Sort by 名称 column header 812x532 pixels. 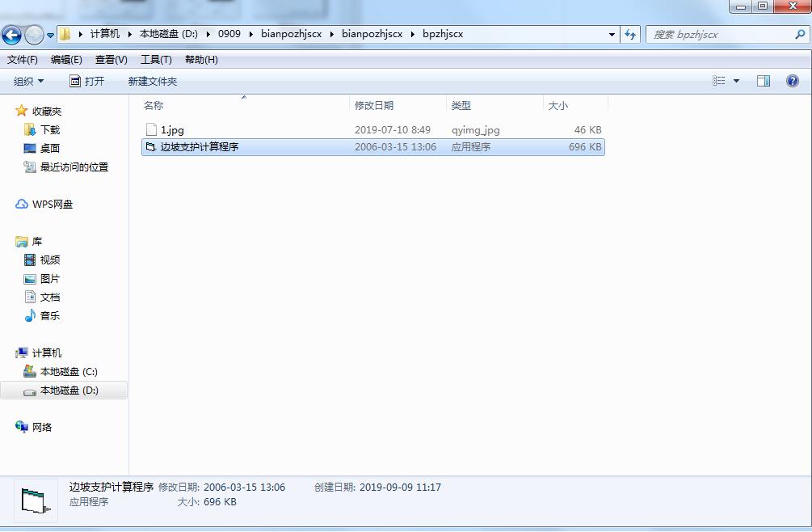243,105
